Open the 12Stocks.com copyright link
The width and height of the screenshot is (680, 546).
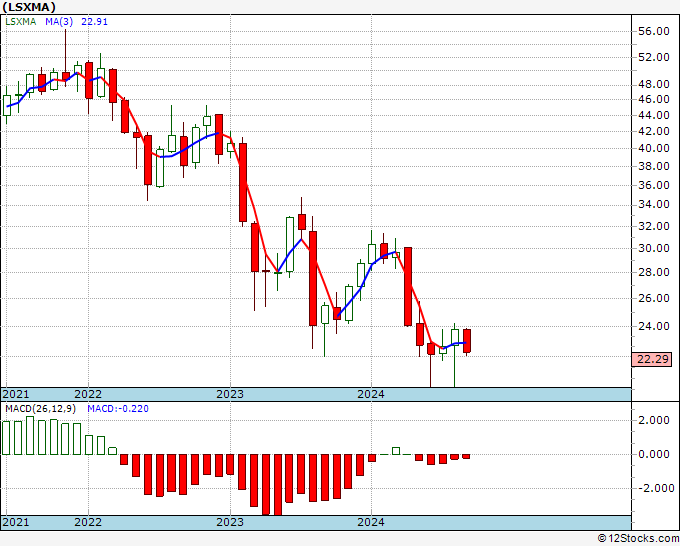click(x=638, y=539)
